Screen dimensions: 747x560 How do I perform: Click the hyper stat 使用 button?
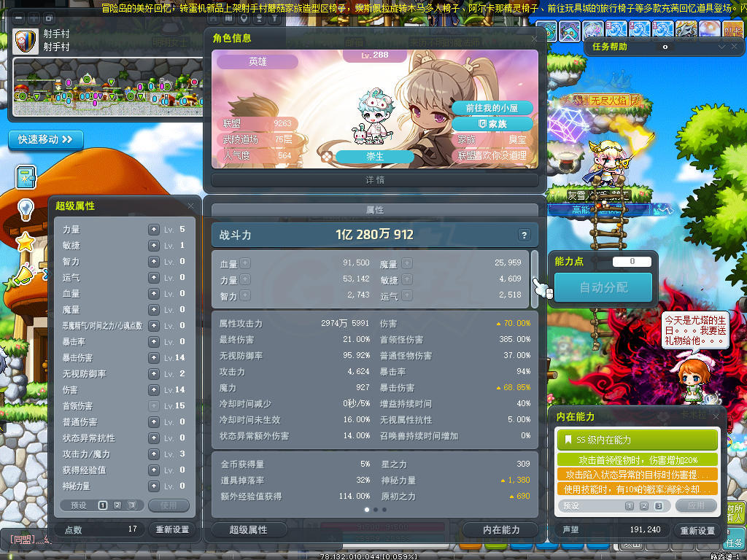169,505
